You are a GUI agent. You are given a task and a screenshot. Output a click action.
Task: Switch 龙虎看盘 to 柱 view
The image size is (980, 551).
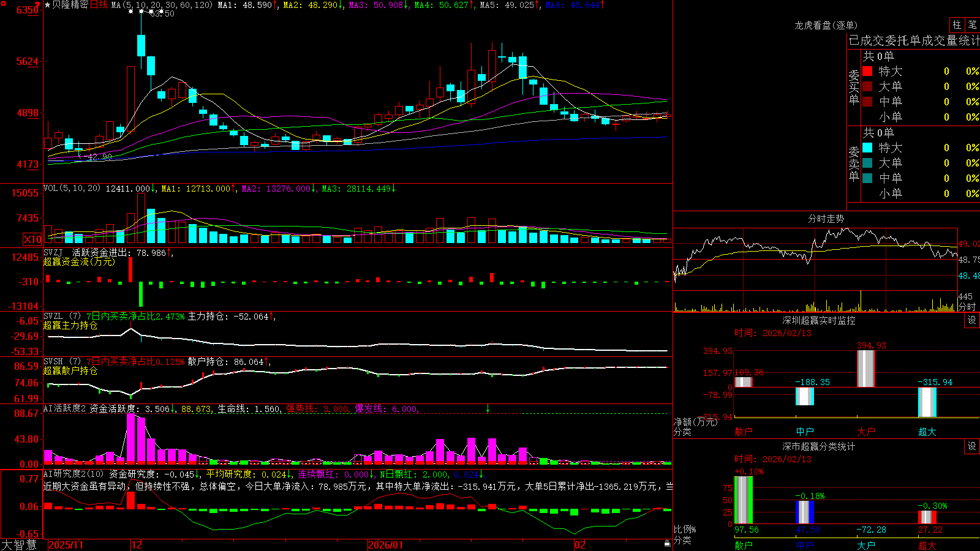(x=957, y=25)
